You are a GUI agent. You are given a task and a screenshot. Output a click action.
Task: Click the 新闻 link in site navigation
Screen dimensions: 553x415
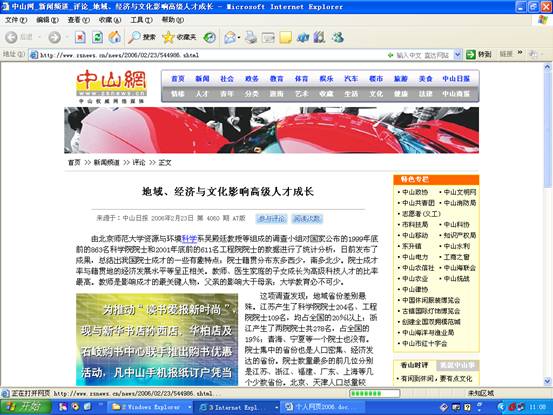[202, 79]
